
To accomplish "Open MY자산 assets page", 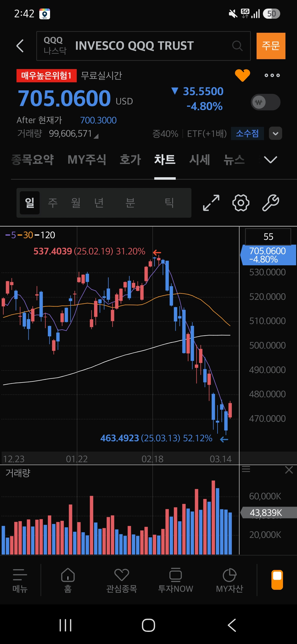I will point(229,581).
